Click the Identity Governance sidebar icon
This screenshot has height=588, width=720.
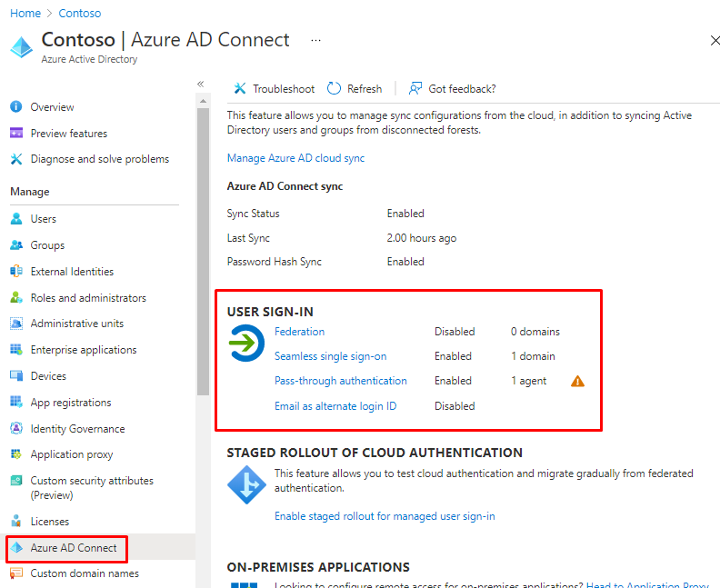[16, 429]
